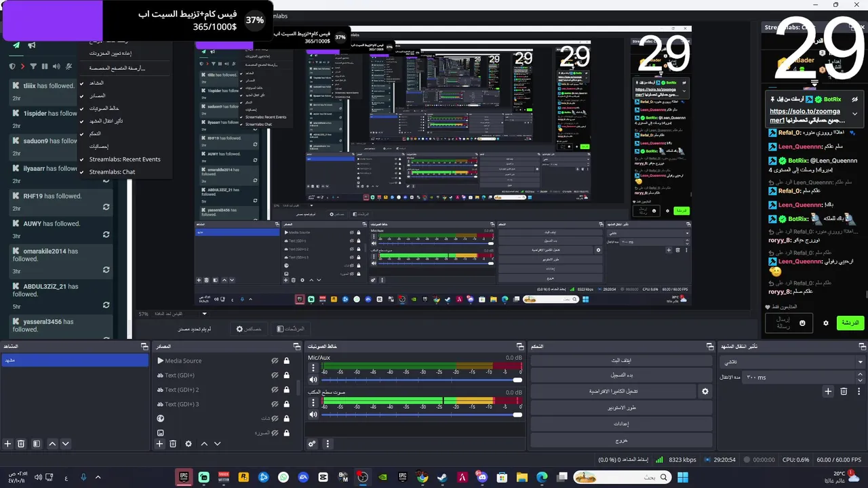Add a scene transition with plus icon
The image size is (868, 488).
click(x=828, y=391)
